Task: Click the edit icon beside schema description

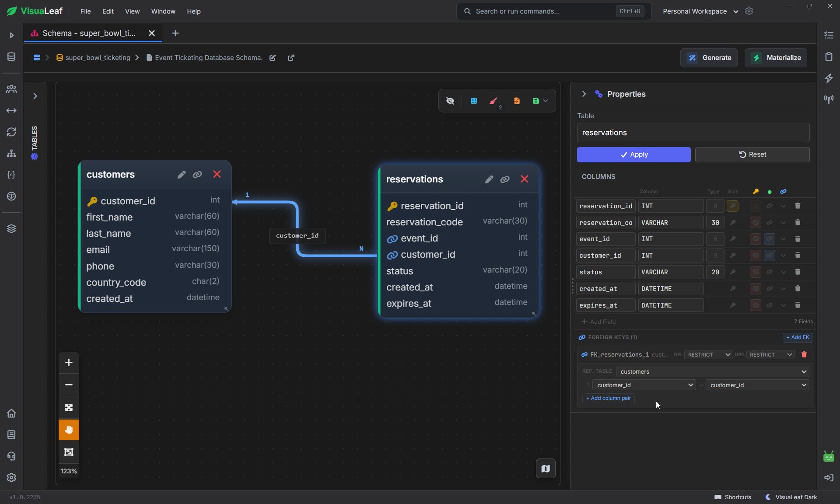Action: coord(273,58)
